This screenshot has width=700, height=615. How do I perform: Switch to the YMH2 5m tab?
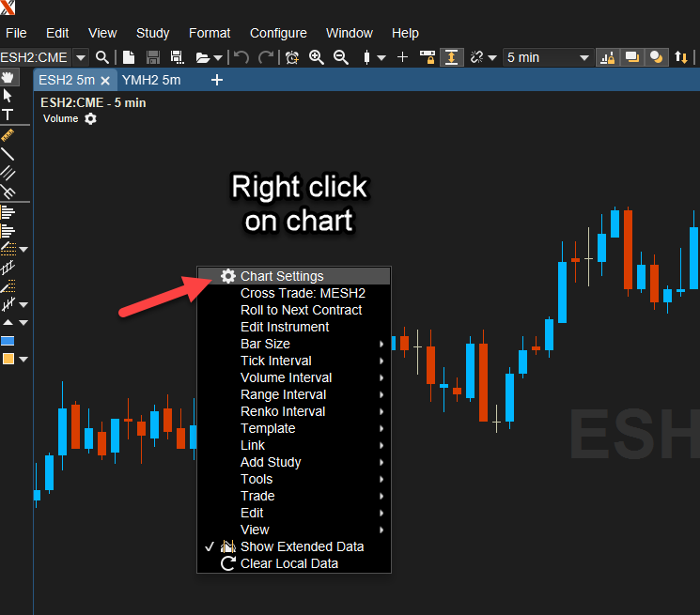pos(151,80)
